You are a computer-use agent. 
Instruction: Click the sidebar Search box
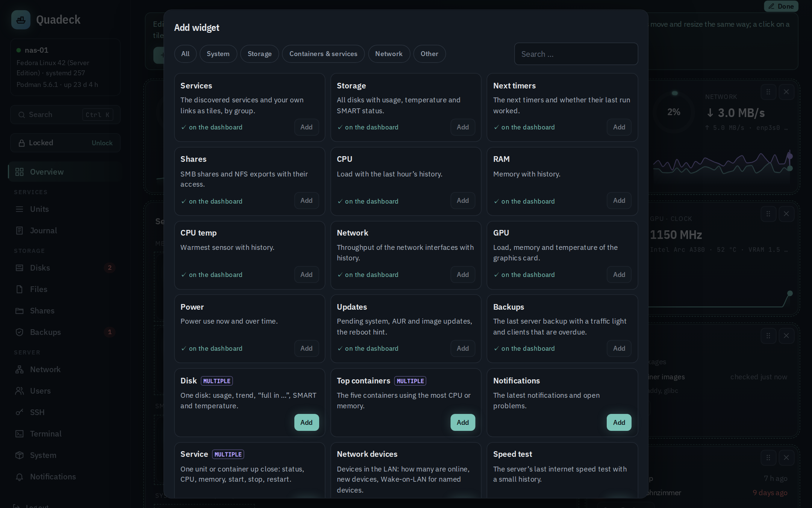pyautogui.click(x=65, y=115)
